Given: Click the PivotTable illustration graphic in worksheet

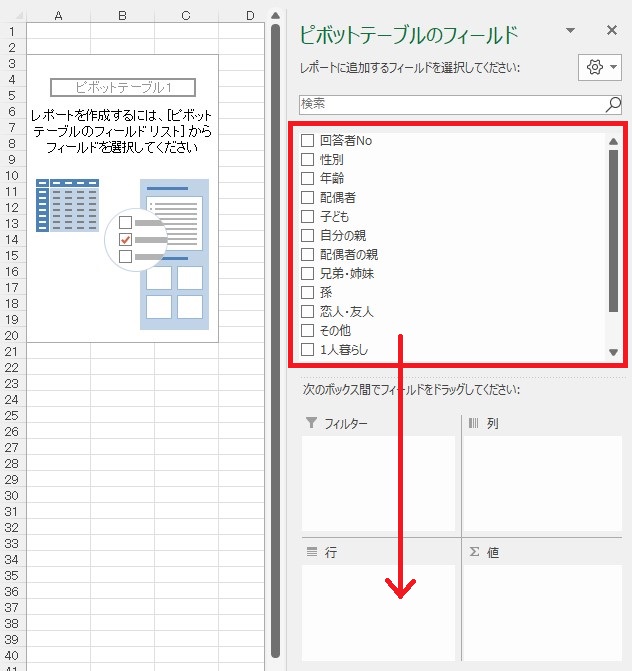Looking at the screenshot, I should click(x=122, y=252).
